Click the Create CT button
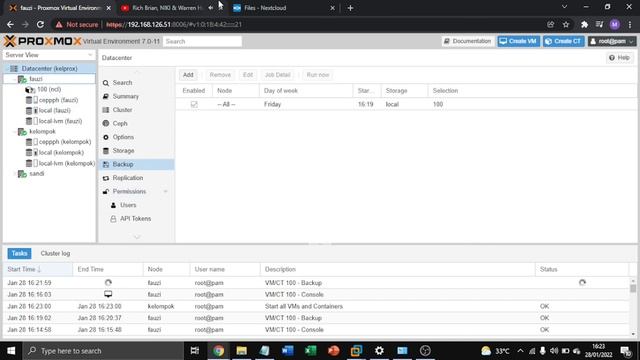 564,41
